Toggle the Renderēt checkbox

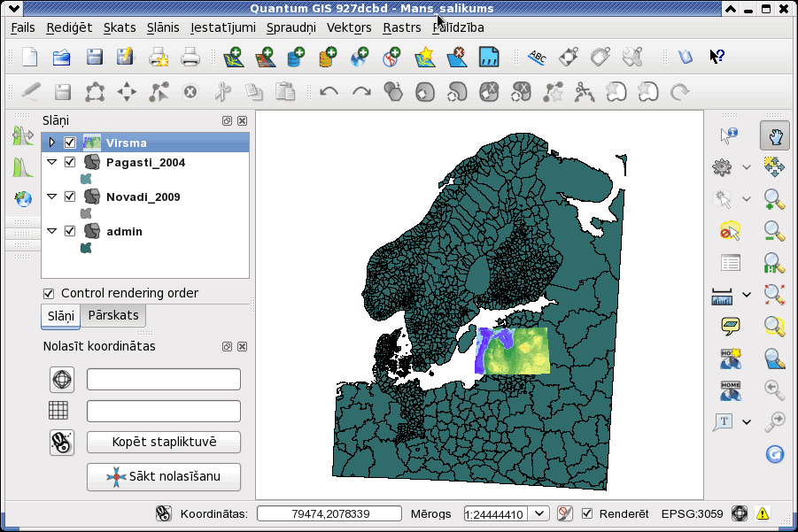(587, 513)
